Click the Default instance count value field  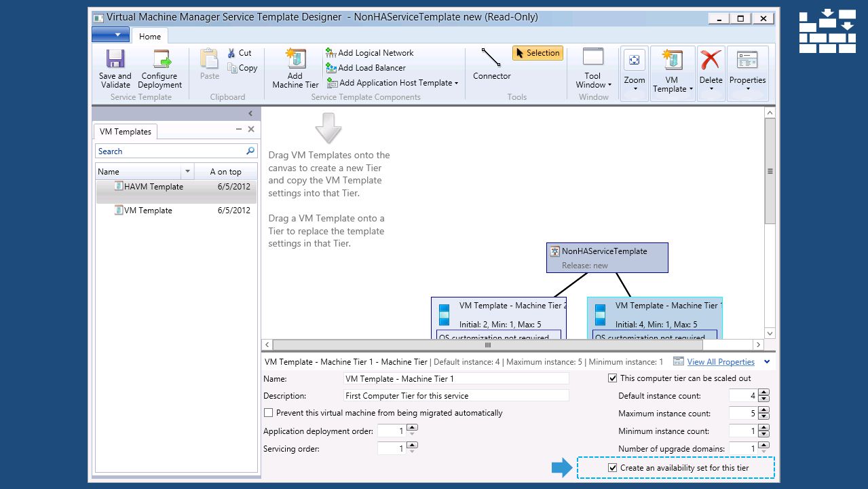pos(743,395)
